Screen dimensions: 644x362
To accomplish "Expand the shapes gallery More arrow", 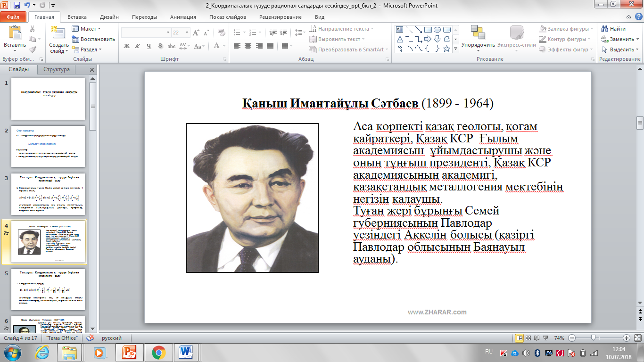I will [455, 49].
